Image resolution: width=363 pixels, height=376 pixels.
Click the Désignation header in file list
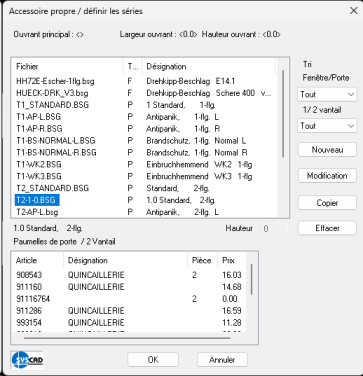(209, 66)
